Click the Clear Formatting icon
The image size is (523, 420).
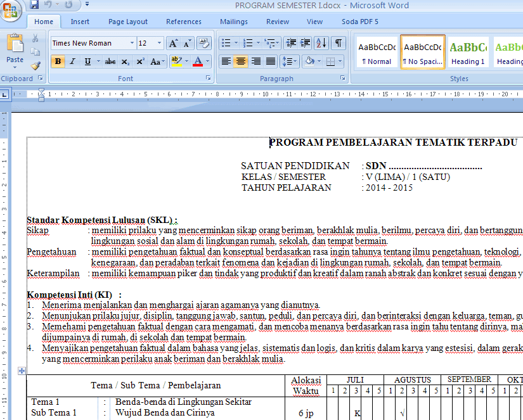click(x=203, y=43)
